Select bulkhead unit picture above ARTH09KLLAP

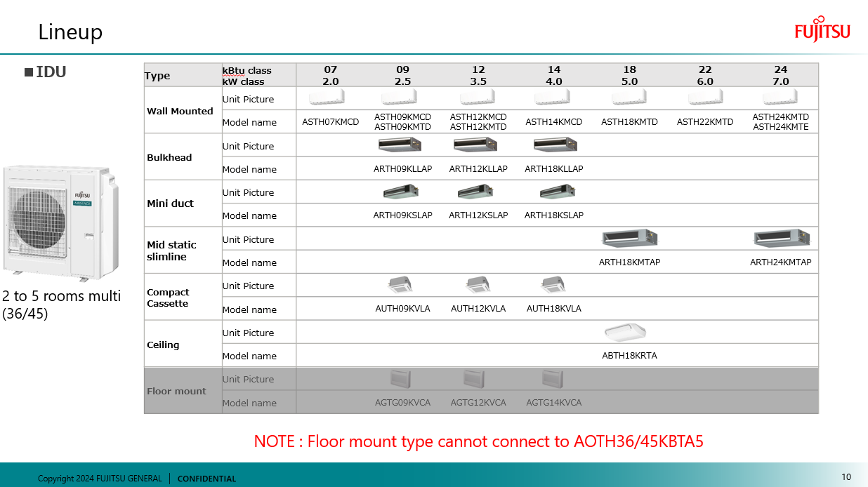400,145
